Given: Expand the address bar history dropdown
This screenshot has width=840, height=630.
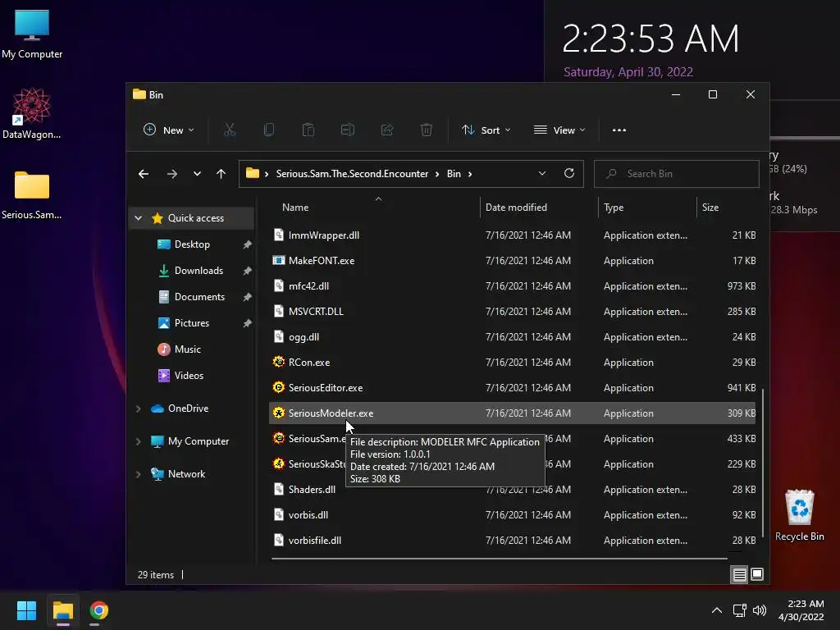Looking at the screenshot, I should (x=542, y=174).
